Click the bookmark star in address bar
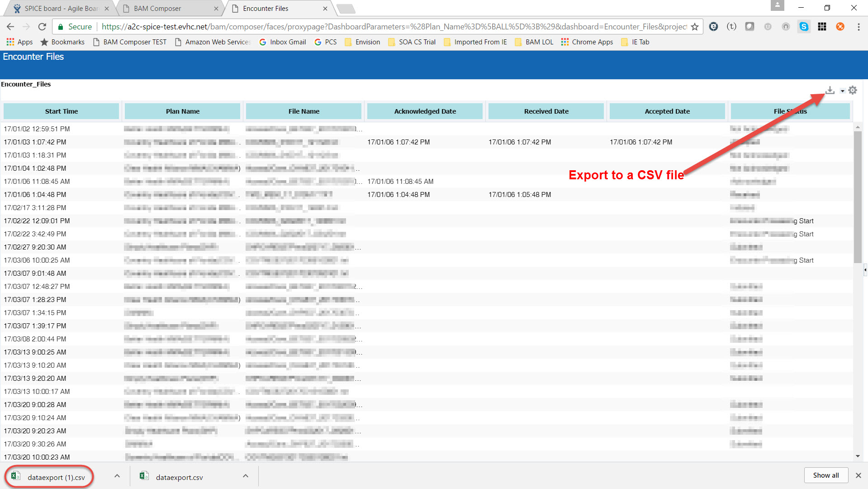This screenshot has height=489, width=868. [695, 27]
